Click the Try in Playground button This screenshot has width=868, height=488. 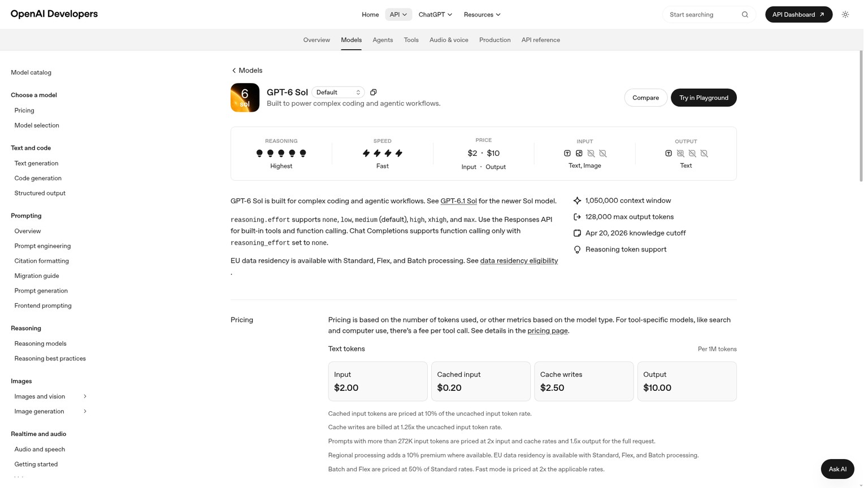[704, 98]
